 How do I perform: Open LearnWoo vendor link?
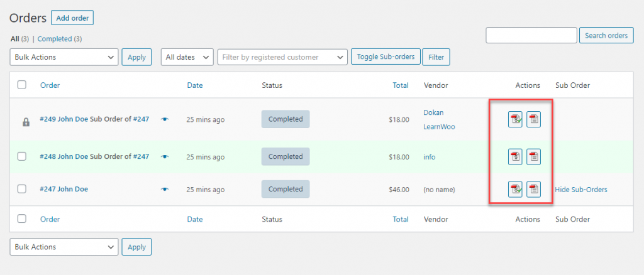point(439,127)
